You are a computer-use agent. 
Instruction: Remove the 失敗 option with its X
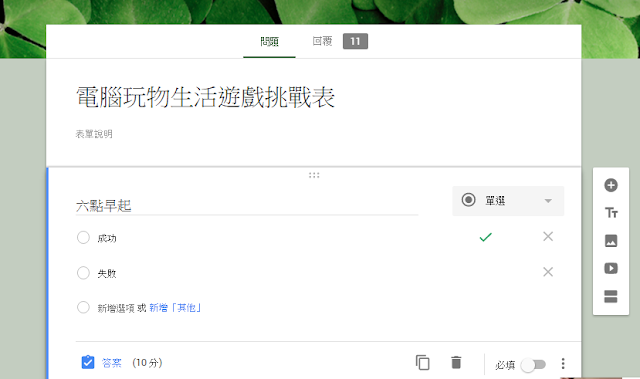pos(548,272)
